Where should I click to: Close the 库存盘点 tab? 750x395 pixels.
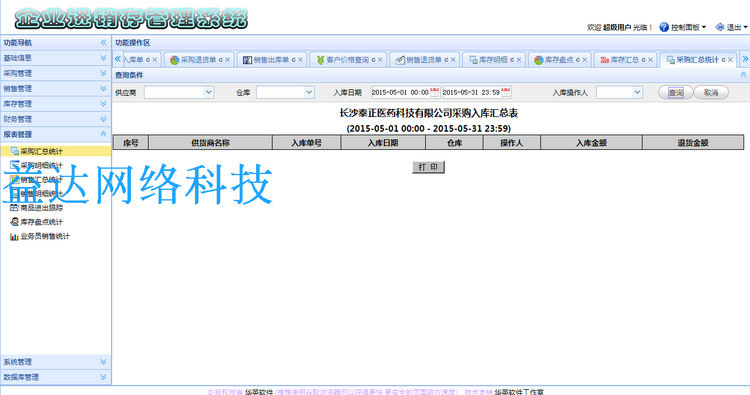click(x=585, y=60)
